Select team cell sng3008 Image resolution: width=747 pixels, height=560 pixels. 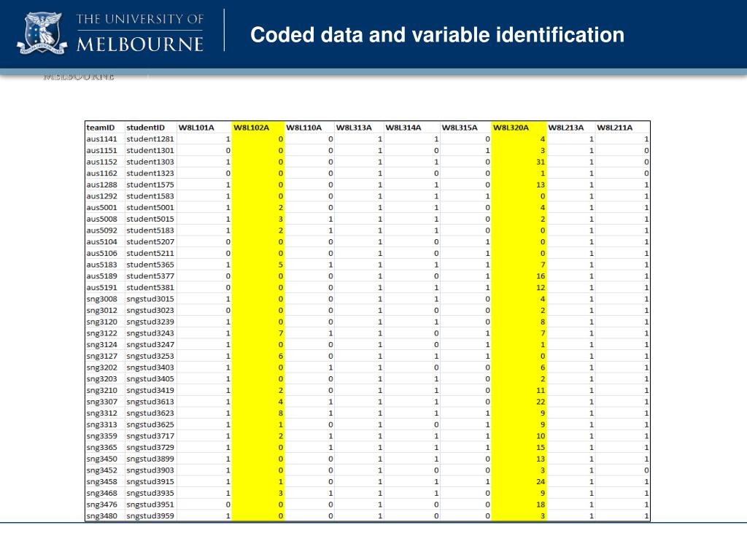(101, 299)
